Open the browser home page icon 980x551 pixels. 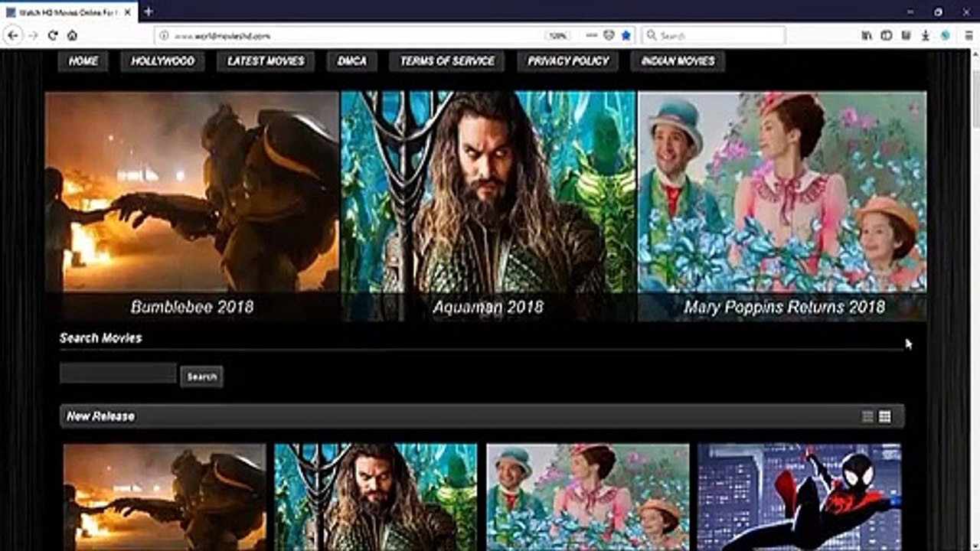coord(72,35)
